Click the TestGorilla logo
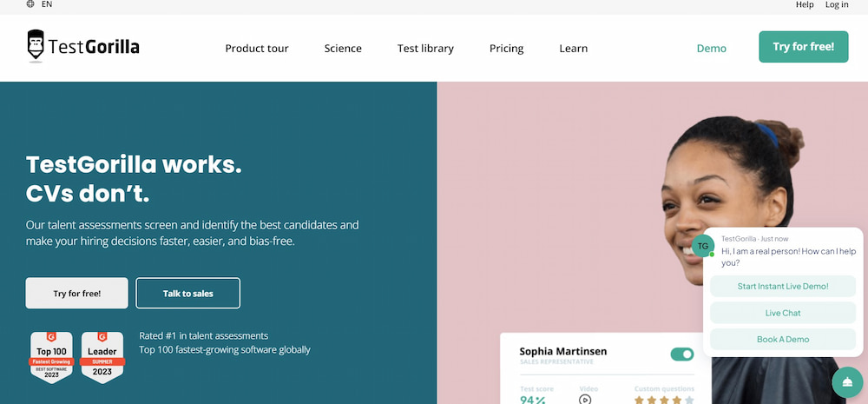This screenshot has height=404, width=868. tap(83, 46)
